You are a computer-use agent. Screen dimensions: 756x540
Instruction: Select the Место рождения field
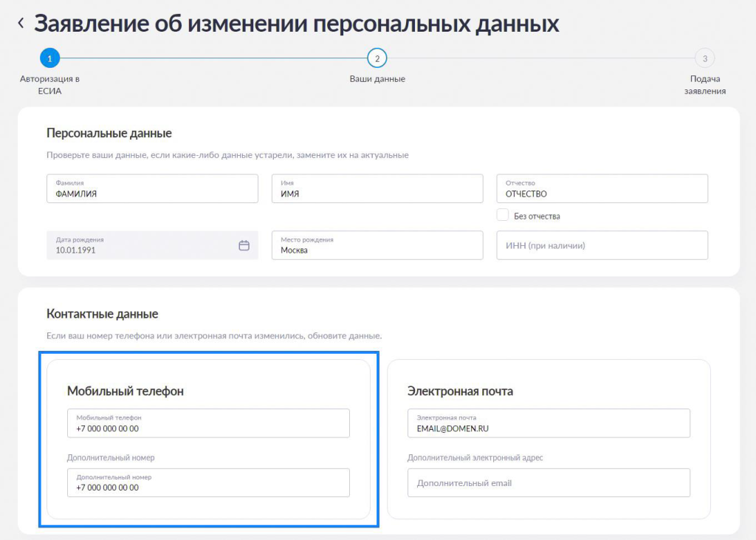(377, 245)
